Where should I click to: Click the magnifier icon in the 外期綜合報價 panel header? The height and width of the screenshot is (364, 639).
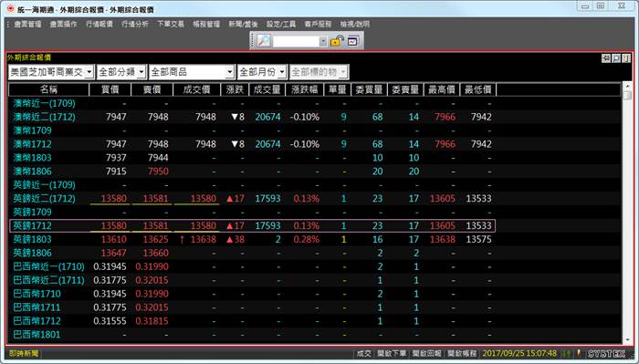[616, 58]
